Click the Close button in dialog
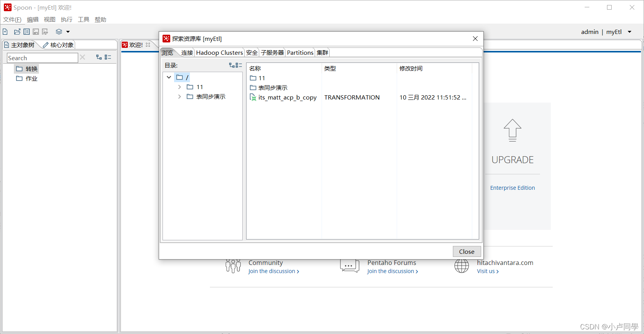The image size is (644, 334). pos(467,251)
